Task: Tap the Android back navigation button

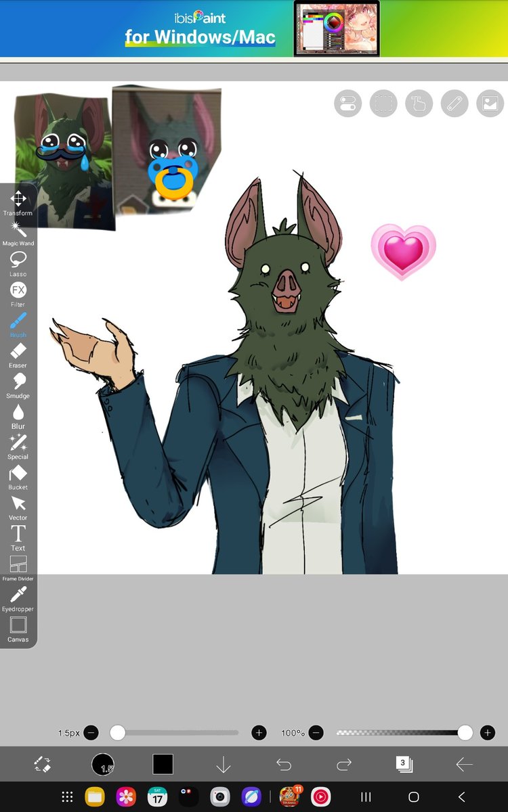Action: point(462,797)
